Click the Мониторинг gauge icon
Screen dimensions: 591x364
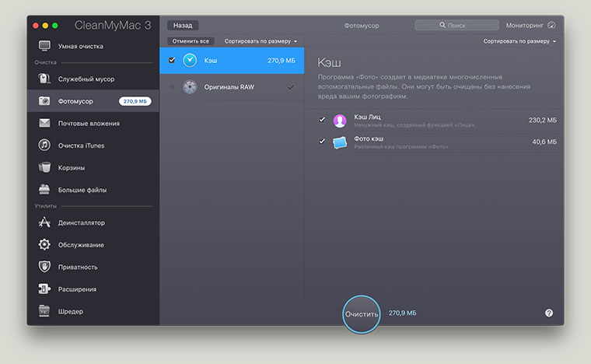(x=551, y=25)
